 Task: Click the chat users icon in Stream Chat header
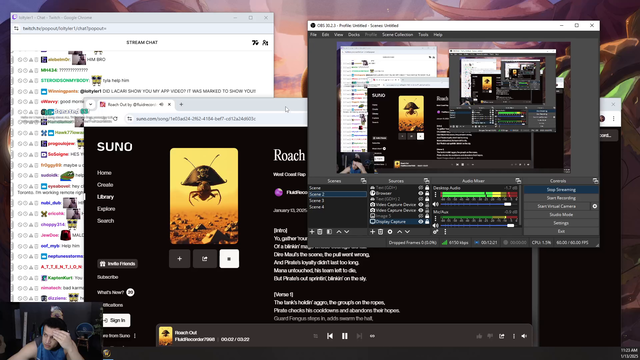[265, 42]
